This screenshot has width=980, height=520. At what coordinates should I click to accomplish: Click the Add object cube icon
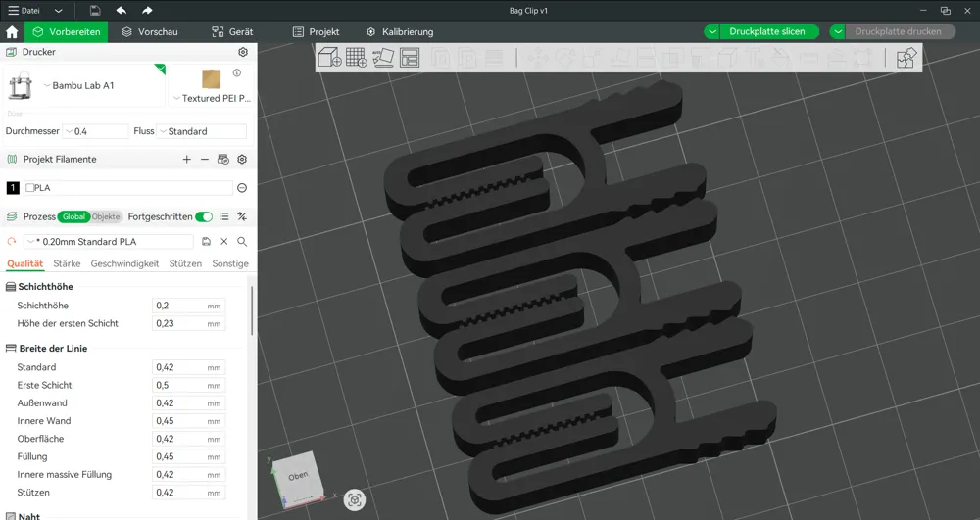tap(329, 58)
